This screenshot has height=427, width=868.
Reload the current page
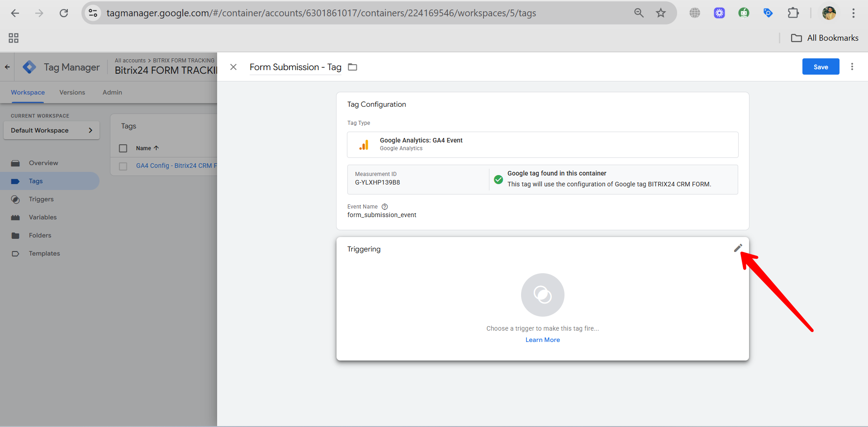(x=64, y=13)
